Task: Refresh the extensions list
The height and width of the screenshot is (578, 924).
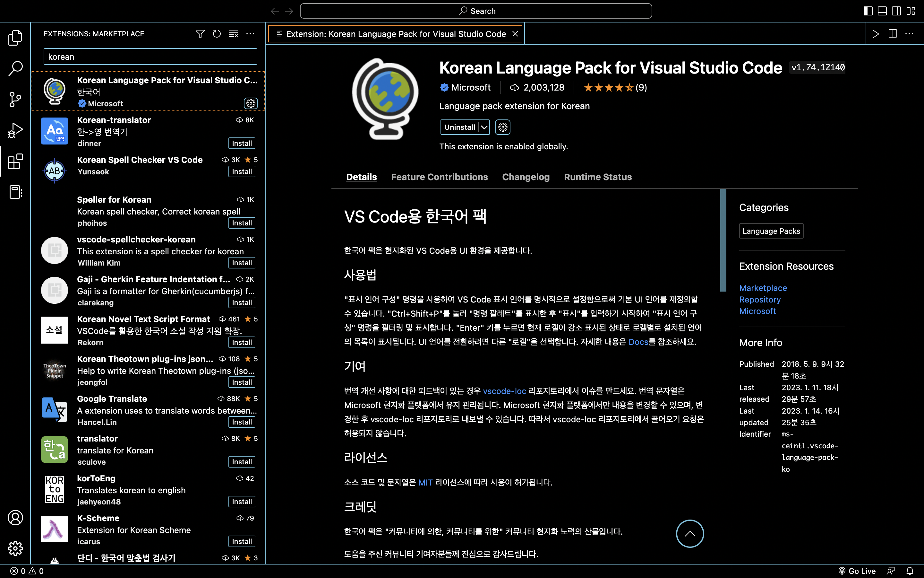Action: 217,34
